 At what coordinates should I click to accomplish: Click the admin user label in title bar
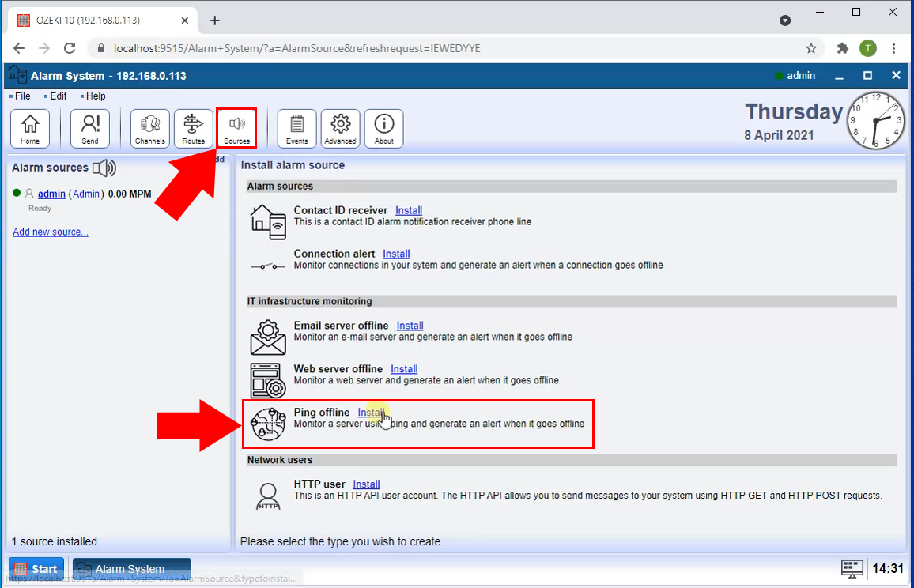[801, 76]
